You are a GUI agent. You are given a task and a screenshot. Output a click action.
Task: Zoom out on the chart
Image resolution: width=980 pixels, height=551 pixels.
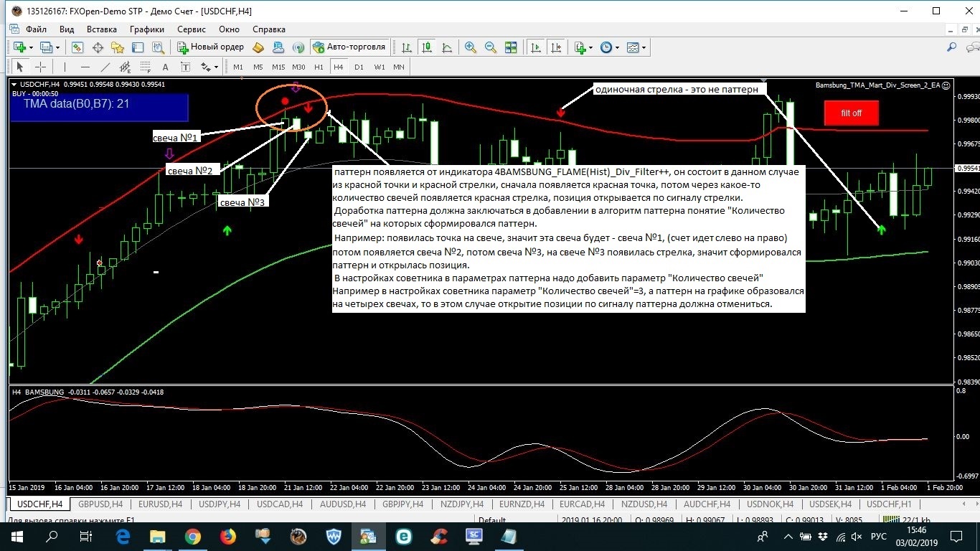tap(491, 47)
